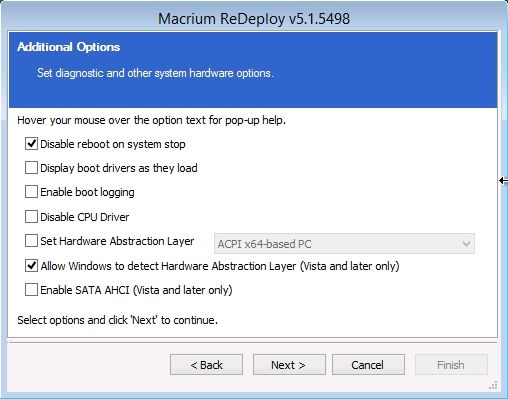
Task: Click the Macrium ReDeploy v5.1.5498 title bar
Action: tap(254, 19)
